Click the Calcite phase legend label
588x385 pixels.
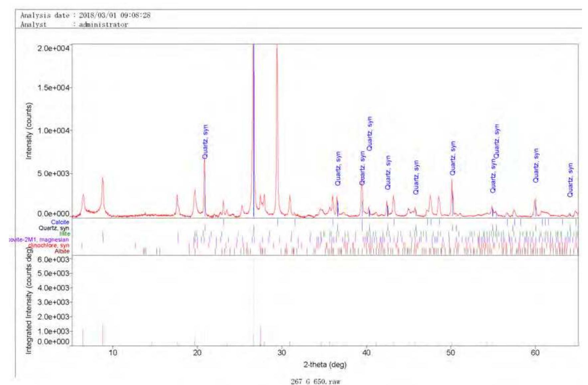(60, 222)
